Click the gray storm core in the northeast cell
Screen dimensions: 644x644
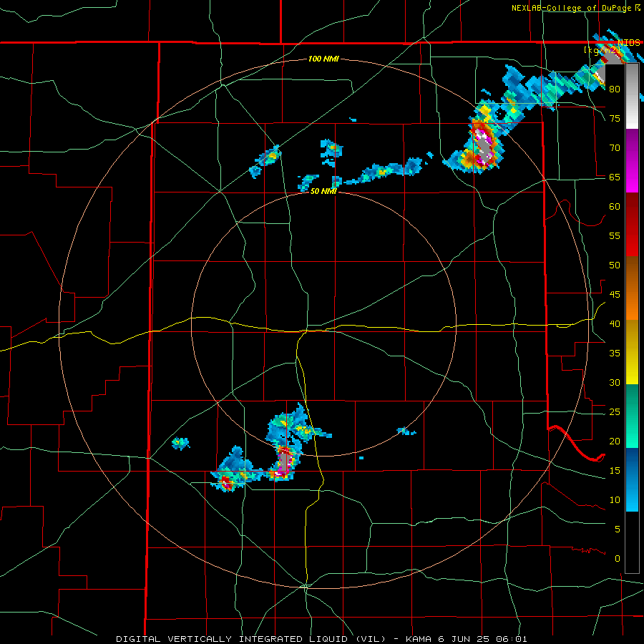tap(484, 147)
